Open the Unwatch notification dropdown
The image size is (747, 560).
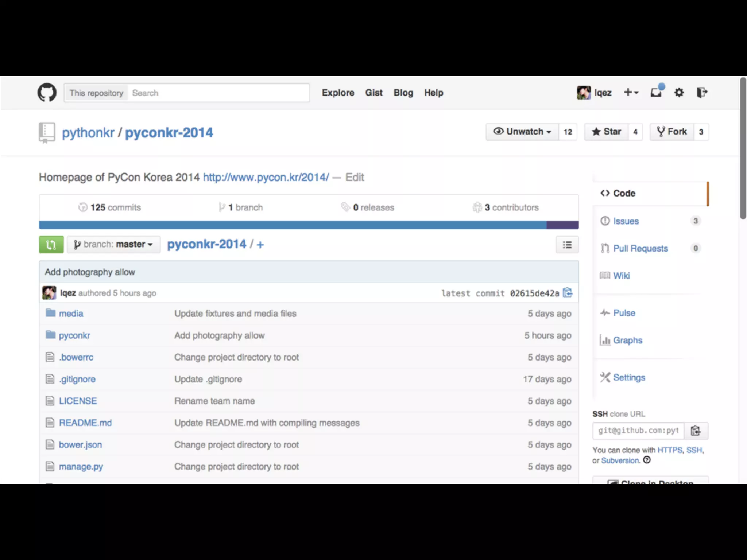point(522,132)
